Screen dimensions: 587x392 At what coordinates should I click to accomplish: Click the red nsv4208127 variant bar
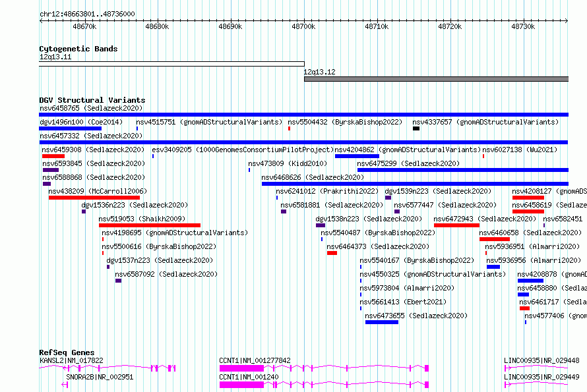(x=528, y=198)
